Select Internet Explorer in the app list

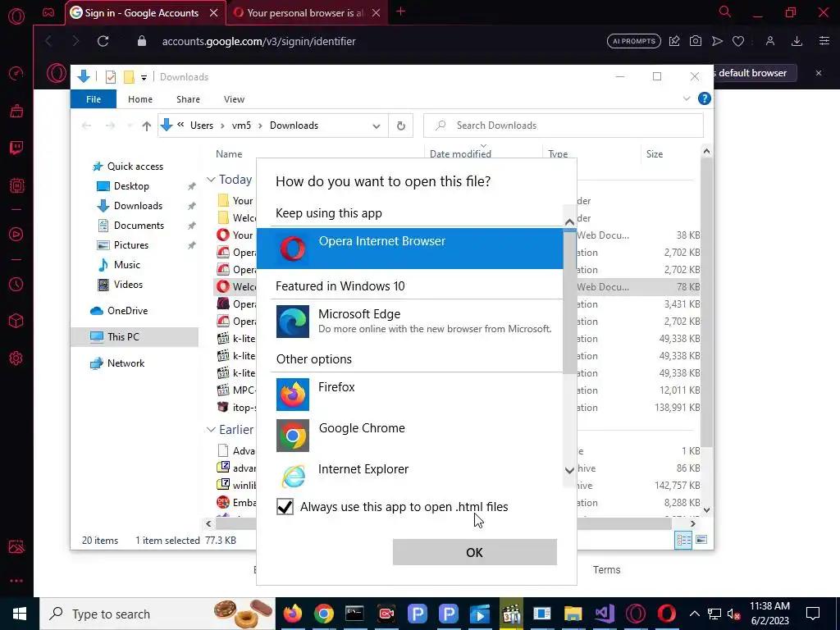pyautogui.click(x=410, y=476)
